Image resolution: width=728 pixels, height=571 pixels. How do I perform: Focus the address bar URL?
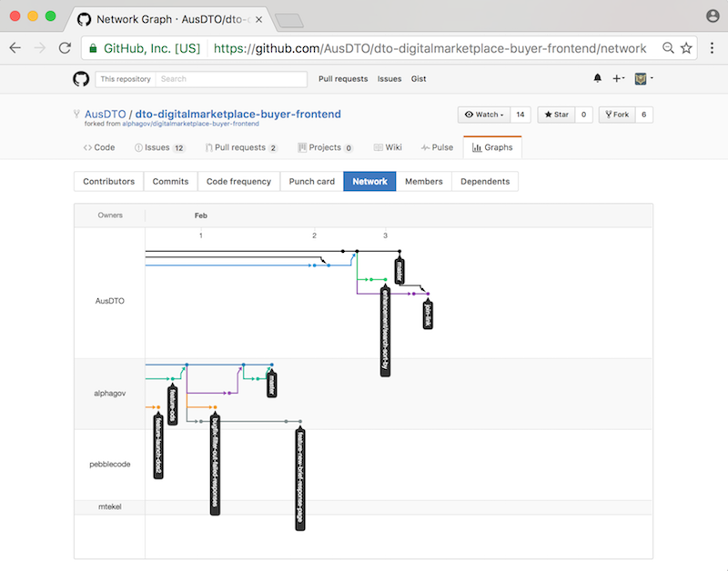[430, 48]
